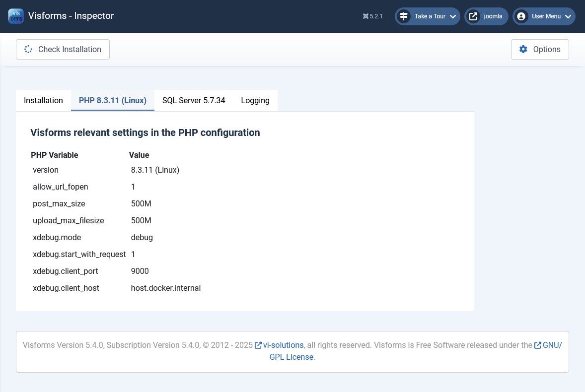Select the sliders icon on Take a Tour

point(403,16)
